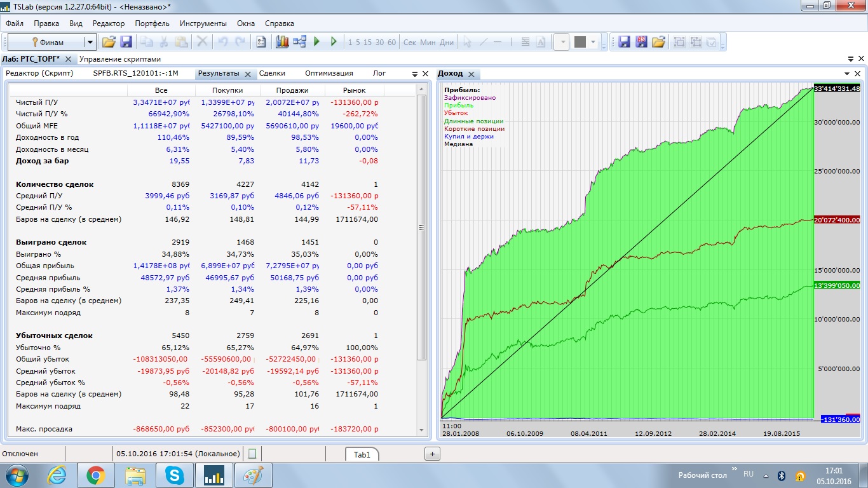This screenshot has width=868, height=488.
Task: Add new tab with plus button
Action: pyautogui.click(x=432, y=454)
